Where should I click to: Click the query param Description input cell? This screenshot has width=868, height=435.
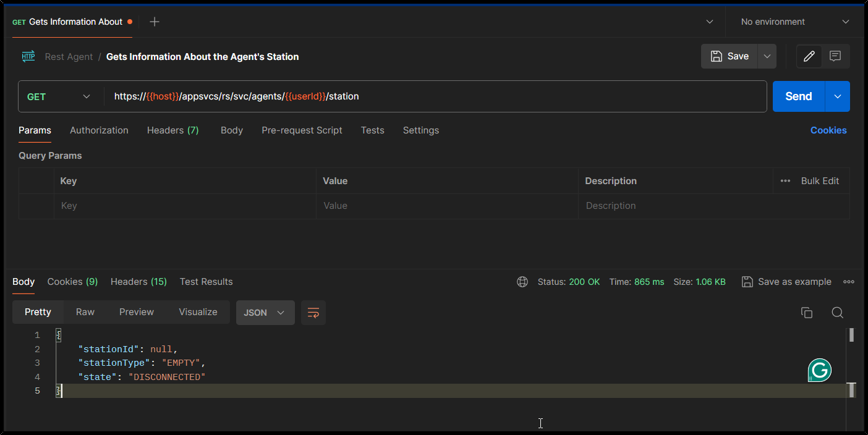[713, 206]
